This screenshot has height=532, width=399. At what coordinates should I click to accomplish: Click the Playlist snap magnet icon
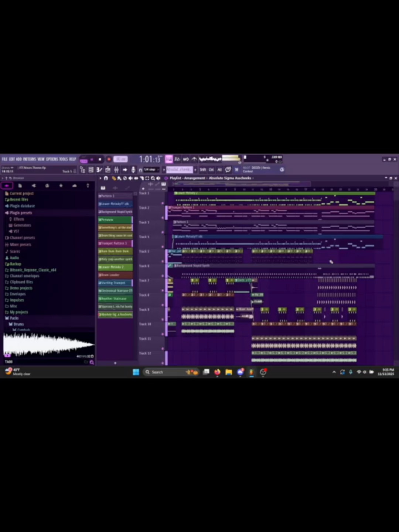tap(106, 178)
